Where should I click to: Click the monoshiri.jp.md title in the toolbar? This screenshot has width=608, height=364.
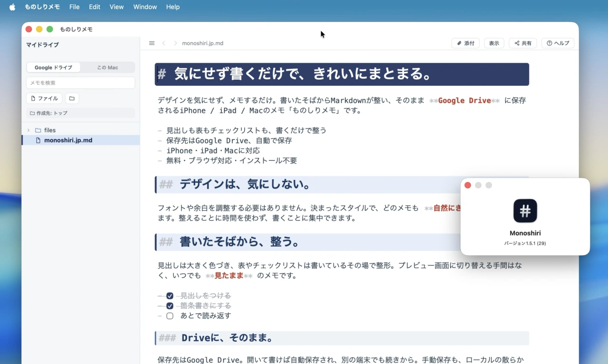(203, 43)
